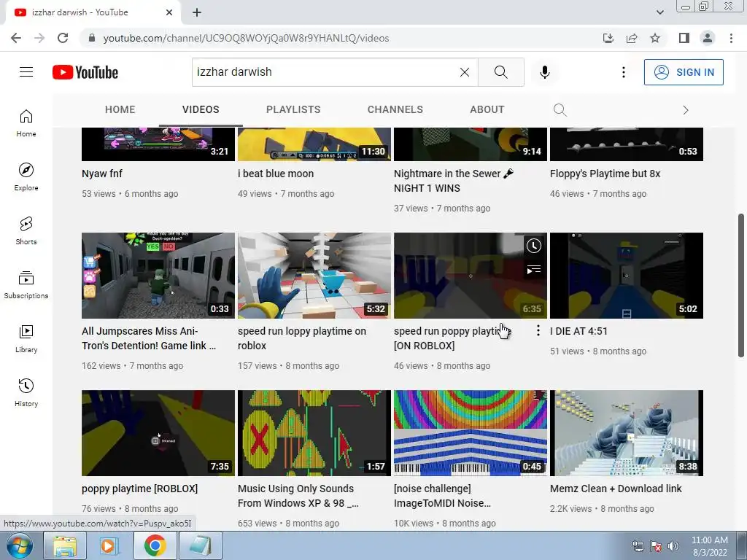The height and width of the screenshot is (560, 747).
Task: Open Subscriptions in sidebar
Action: [26, 284]
